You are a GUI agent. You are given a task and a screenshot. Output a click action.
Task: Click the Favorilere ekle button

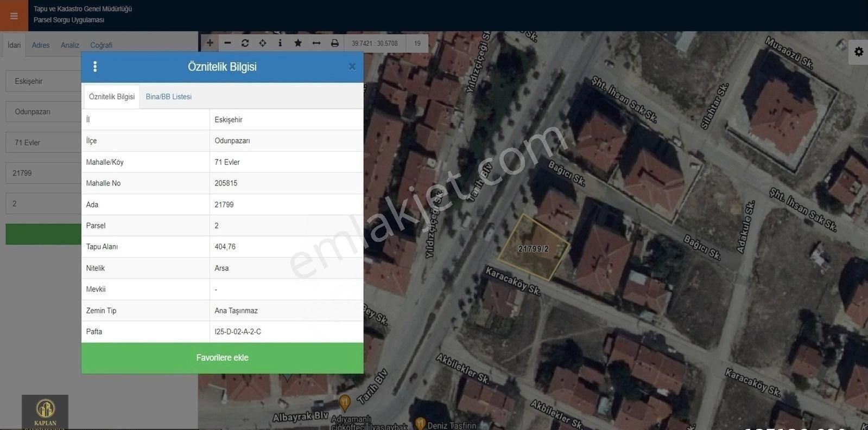click(223, 358)
